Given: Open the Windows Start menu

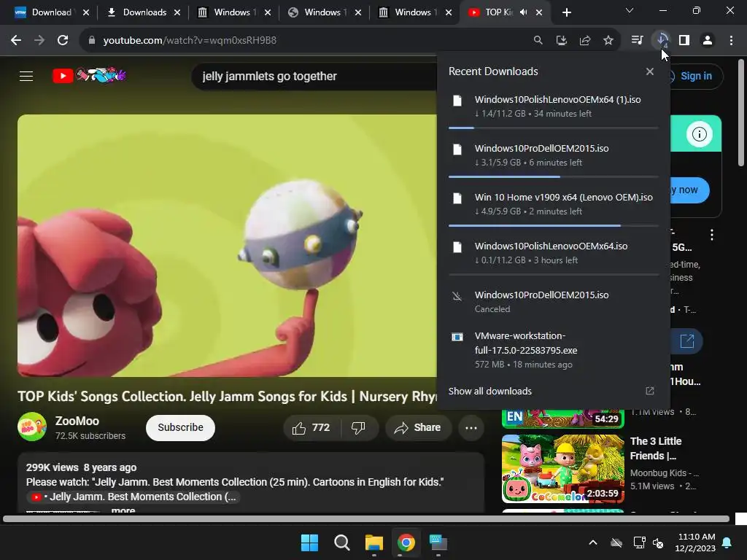Looking at the screenshot, I should click(309, 542).
